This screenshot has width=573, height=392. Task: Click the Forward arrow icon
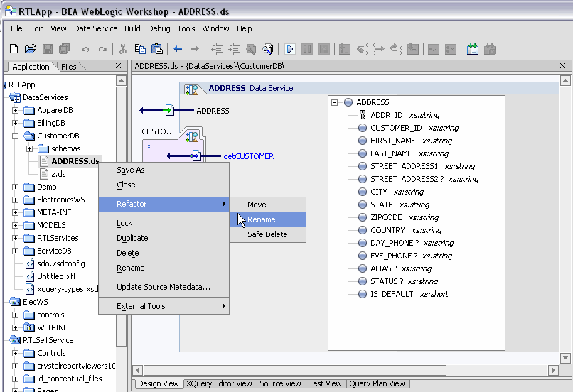pos(195,49)
